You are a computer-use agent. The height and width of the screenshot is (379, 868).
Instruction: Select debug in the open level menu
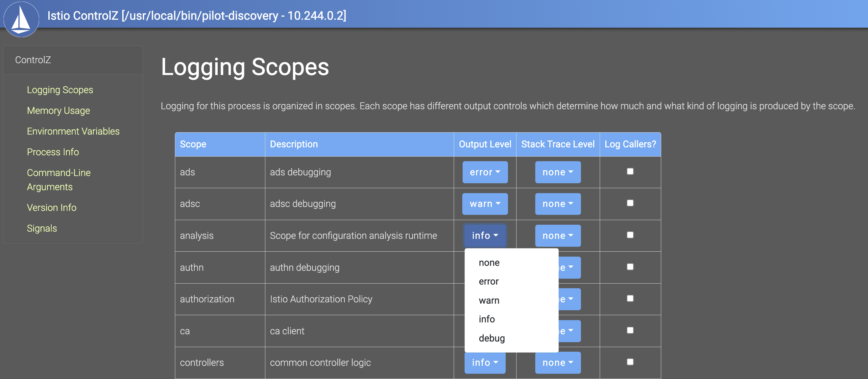[511, 338]
